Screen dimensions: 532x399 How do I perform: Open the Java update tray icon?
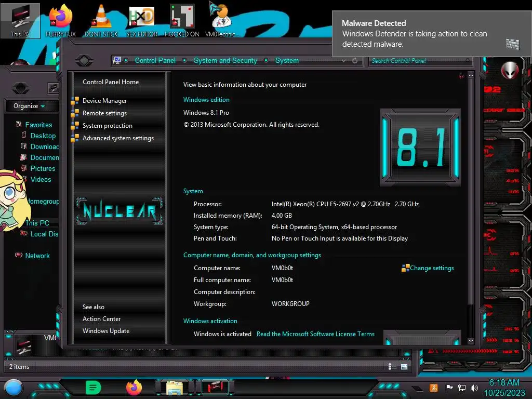pos(433,388)
